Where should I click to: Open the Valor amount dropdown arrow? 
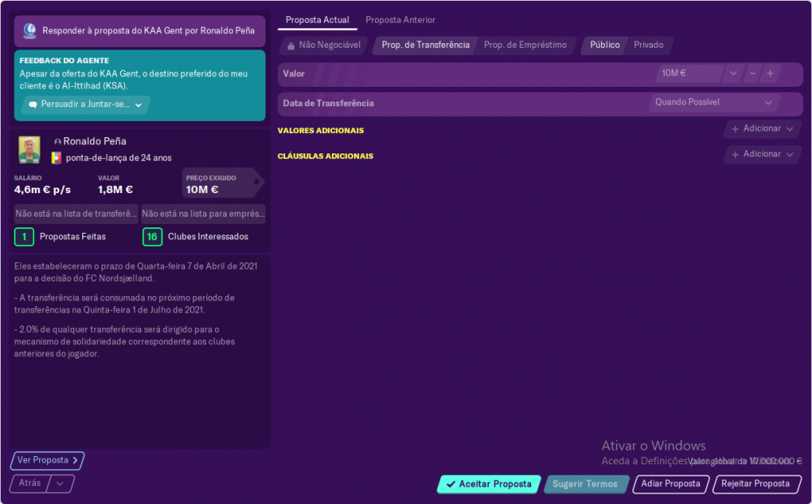(733, 74)
